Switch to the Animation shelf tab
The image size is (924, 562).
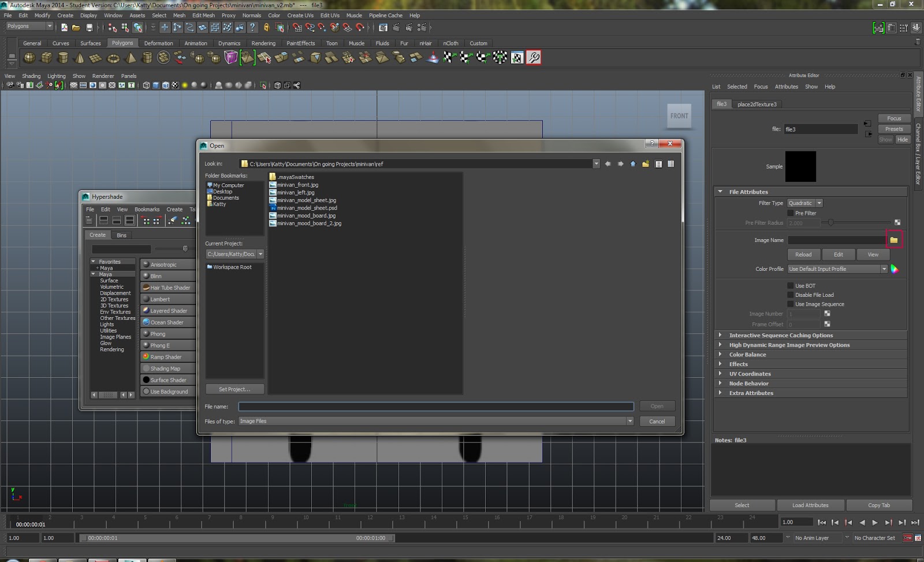pos(196,43)
